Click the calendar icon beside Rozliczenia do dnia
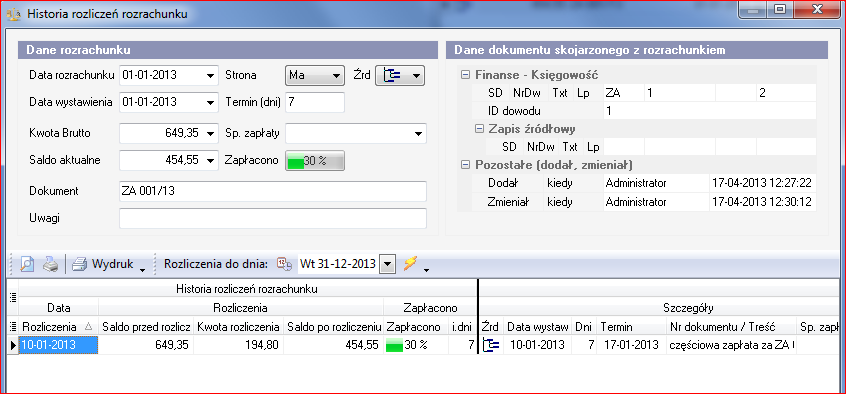 coord(284,263)
